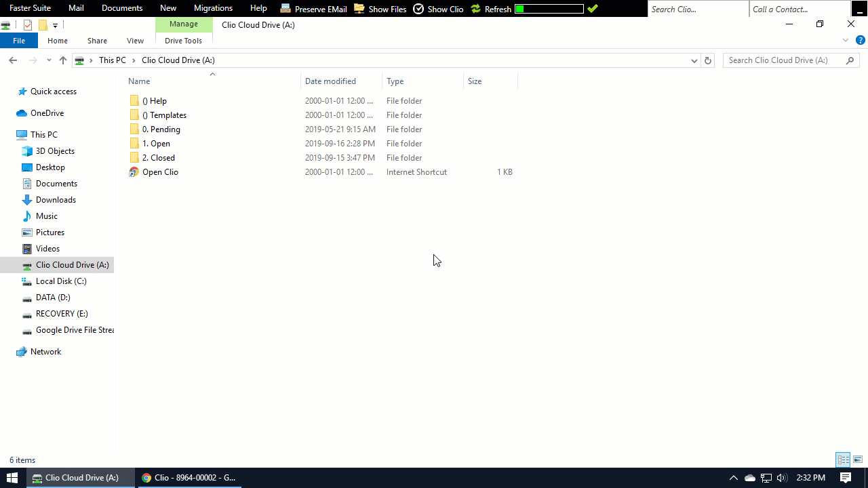Click Show Files in Faster Suite bar
868x488 pixels.
(380, 9)
